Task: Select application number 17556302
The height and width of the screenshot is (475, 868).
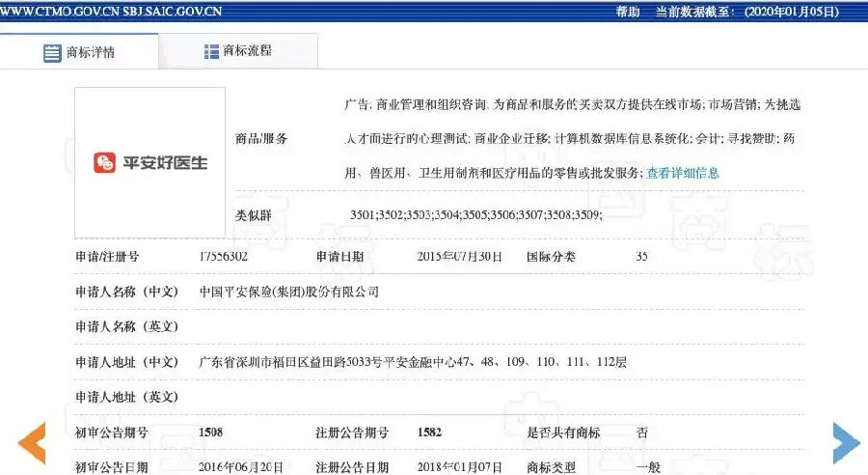Action: [223, 257]
